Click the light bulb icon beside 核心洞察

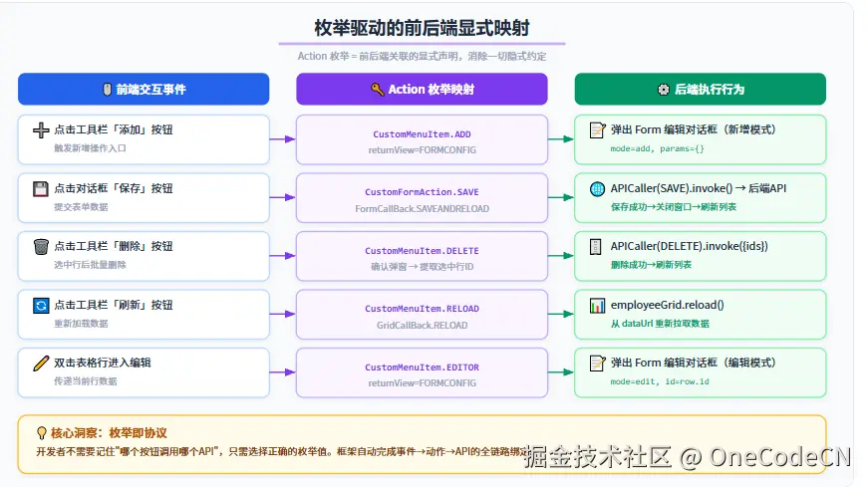pyautogui.click(x=42, y=433)
